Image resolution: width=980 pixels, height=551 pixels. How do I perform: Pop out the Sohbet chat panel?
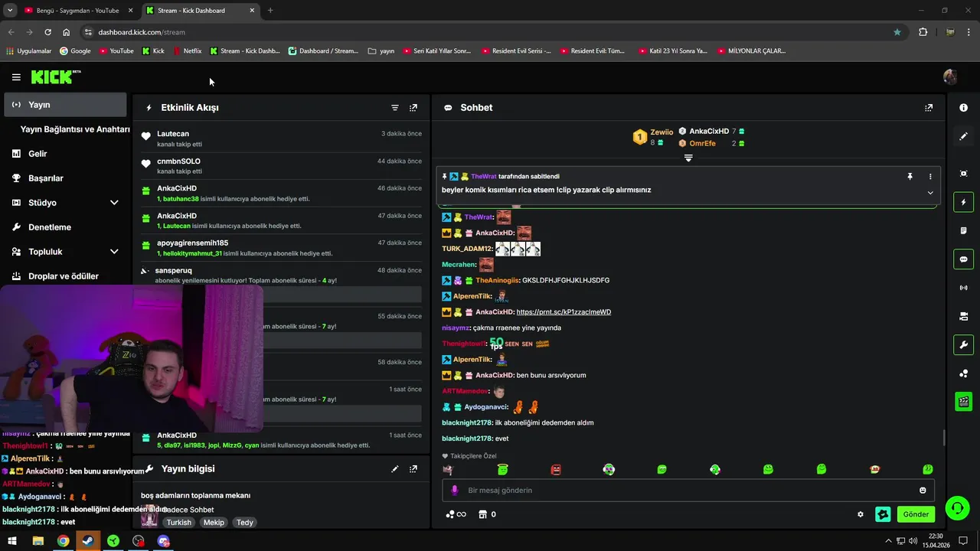pos(929,108)
